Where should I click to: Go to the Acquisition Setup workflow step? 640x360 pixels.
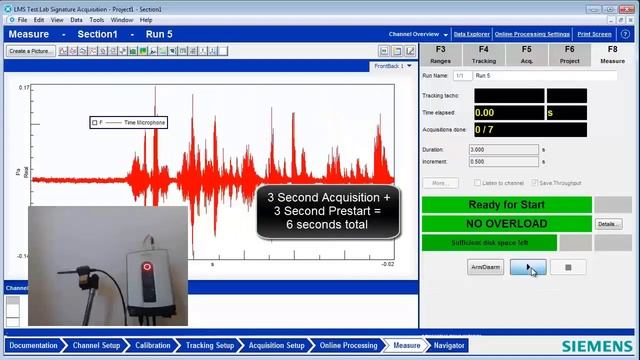click(x=276, y=345)
